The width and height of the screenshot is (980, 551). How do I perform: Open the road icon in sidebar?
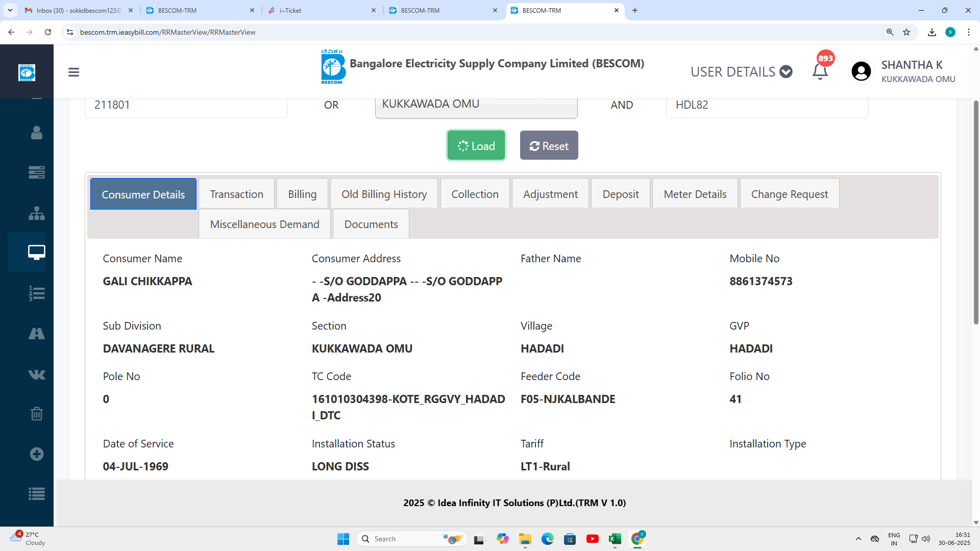[x=36, y=334]
